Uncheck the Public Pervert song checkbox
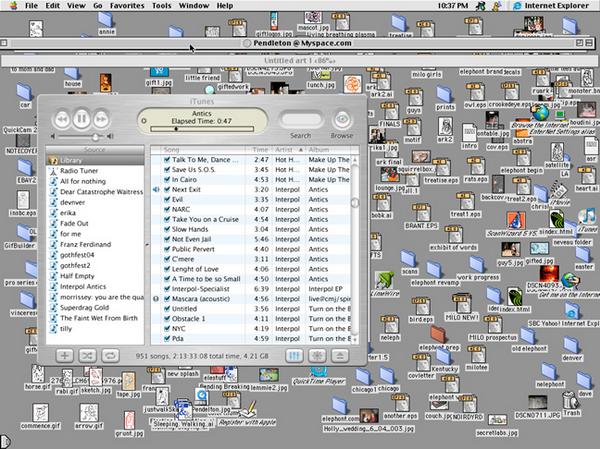Image resolution: width=600 pixels, height=449 pixels. click(x=167, y=249)
